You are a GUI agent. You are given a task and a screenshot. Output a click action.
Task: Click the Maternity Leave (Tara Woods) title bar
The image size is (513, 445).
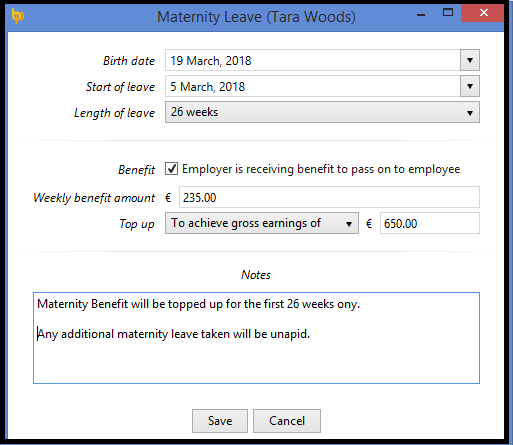(256, 17)
